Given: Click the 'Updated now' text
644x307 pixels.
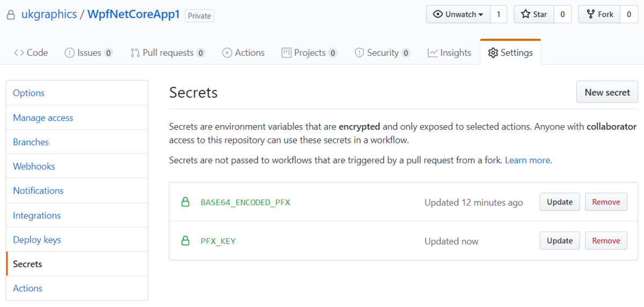Looking at the screenshot, I should (451, 241).
